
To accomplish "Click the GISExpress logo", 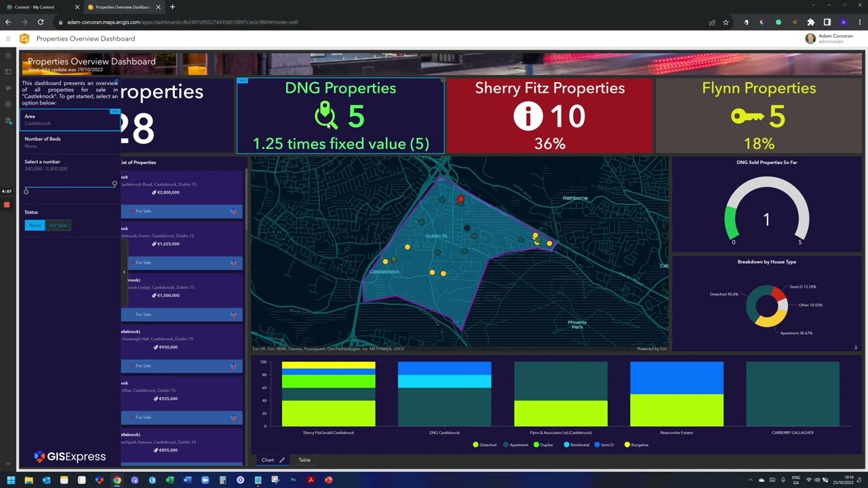I will [x=70, y=456].
